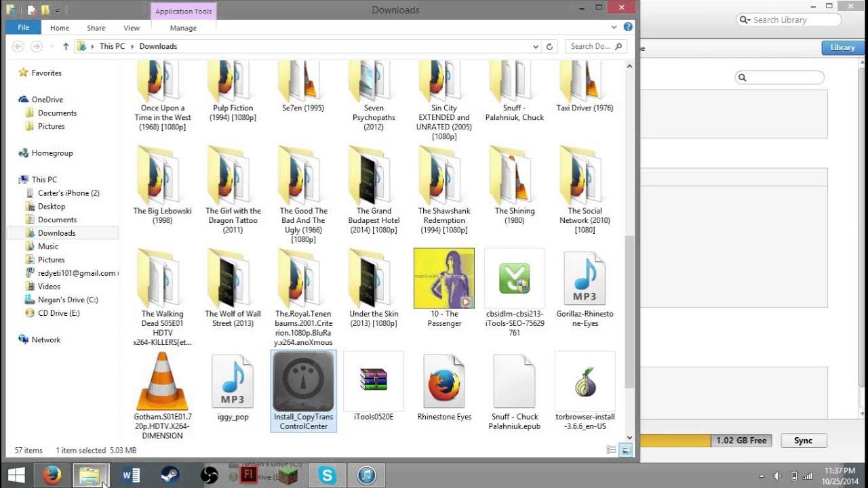Switch to large icons view layout
The image size is (868, 488).
tap(626, 450)
